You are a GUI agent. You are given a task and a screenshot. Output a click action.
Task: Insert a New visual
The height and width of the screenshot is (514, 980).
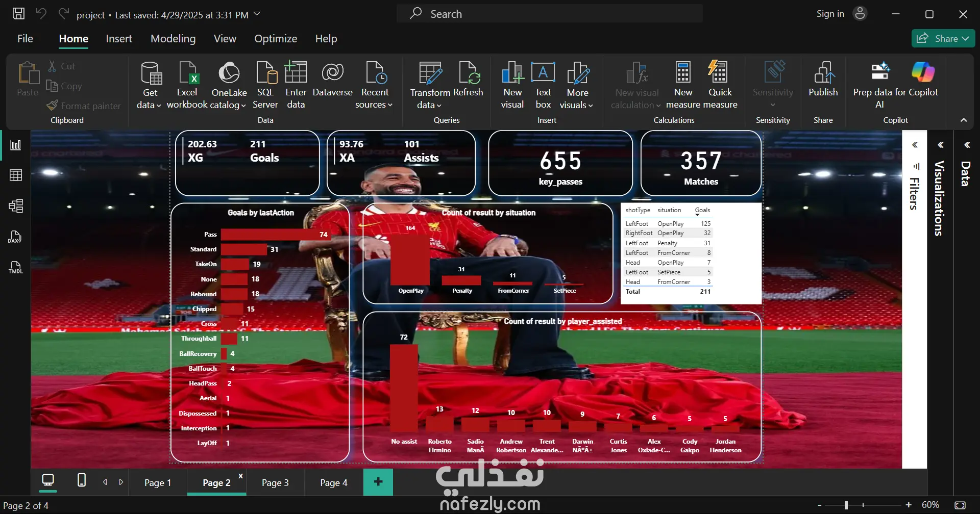512,85
